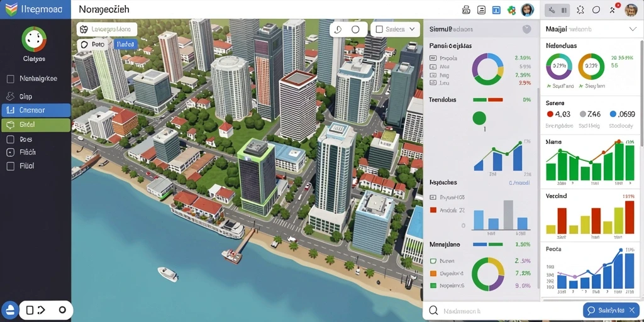Click the rotate icon above the map
Screen dimensions: 644x322
(338, 30)
